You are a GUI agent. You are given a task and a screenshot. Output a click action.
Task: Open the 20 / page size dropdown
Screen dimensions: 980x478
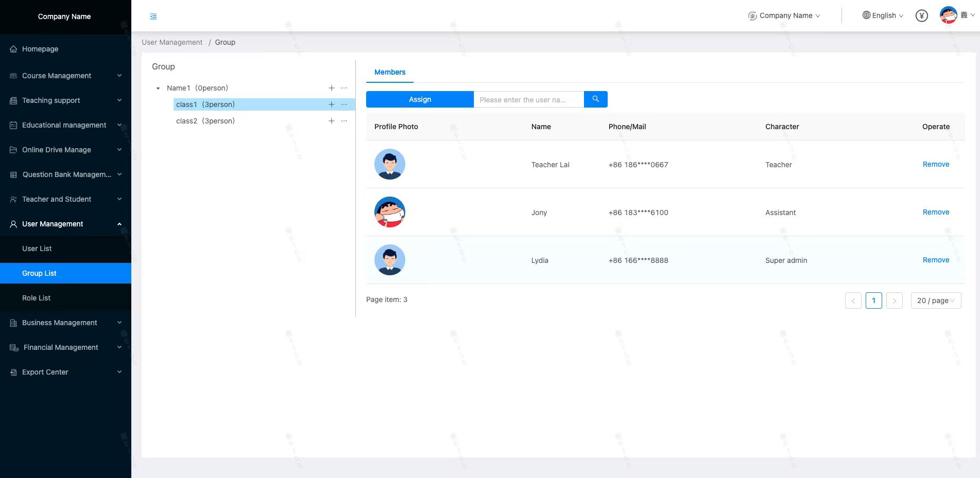coord(935,300)
